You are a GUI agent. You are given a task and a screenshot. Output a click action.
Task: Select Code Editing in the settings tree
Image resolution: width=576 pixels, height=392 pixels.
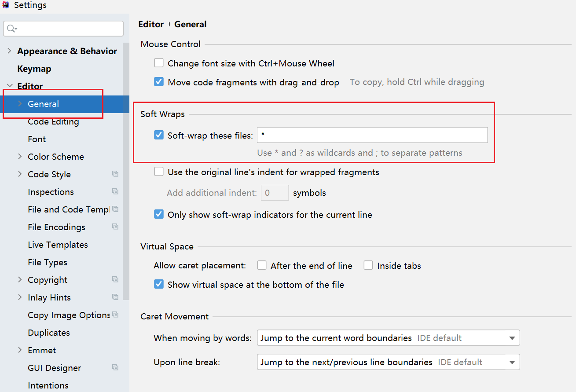point(53,121)
